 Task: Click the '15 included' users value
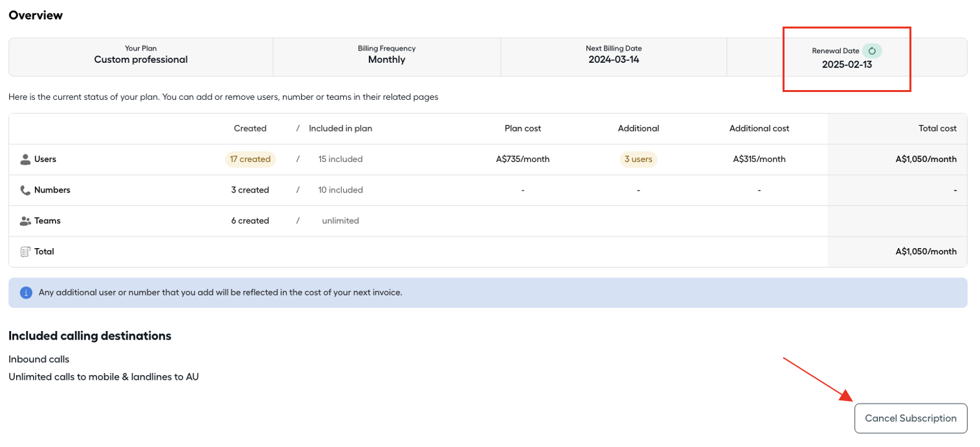click(340, 159)
